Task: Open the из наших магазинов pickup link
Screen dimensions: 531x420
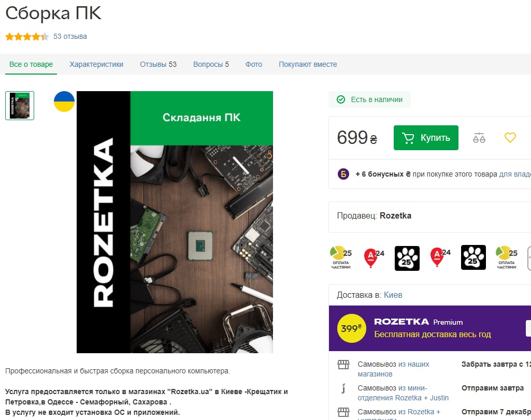Action: click(x=393, y=369)
